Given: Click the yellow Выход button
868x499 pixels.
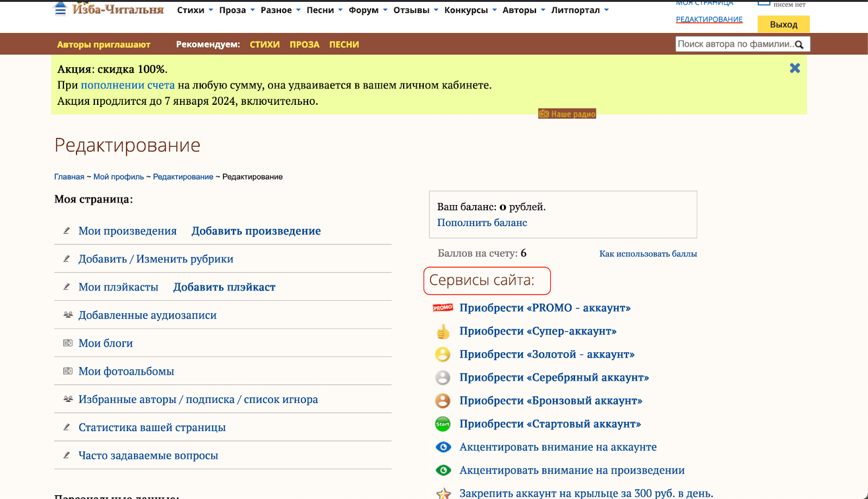Looking at the screenshot, I should click(783, 24).
